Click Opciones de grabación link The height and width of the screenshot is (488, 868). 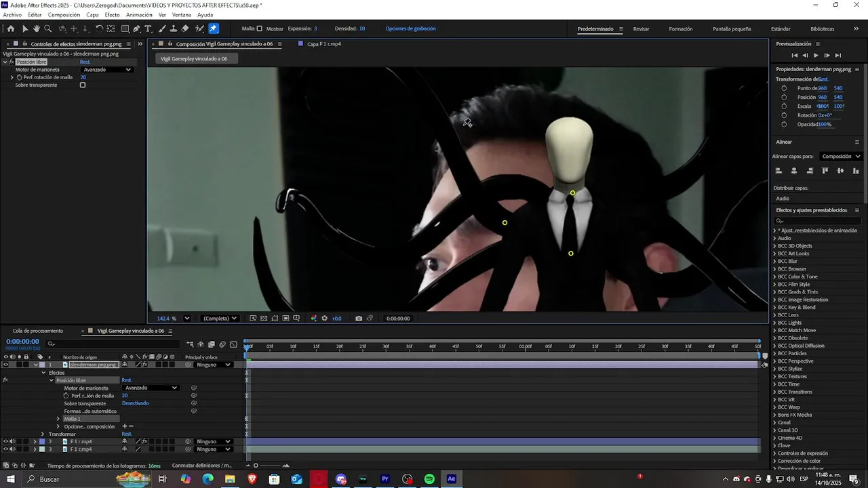pyautogui.click(x=410, y=28)
